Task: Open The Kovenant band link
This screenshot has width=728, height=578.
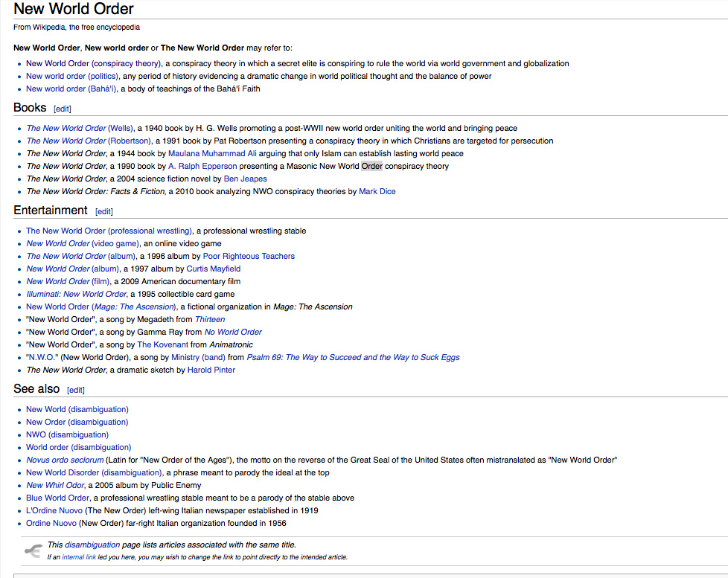Action: [x=162, y=344]
